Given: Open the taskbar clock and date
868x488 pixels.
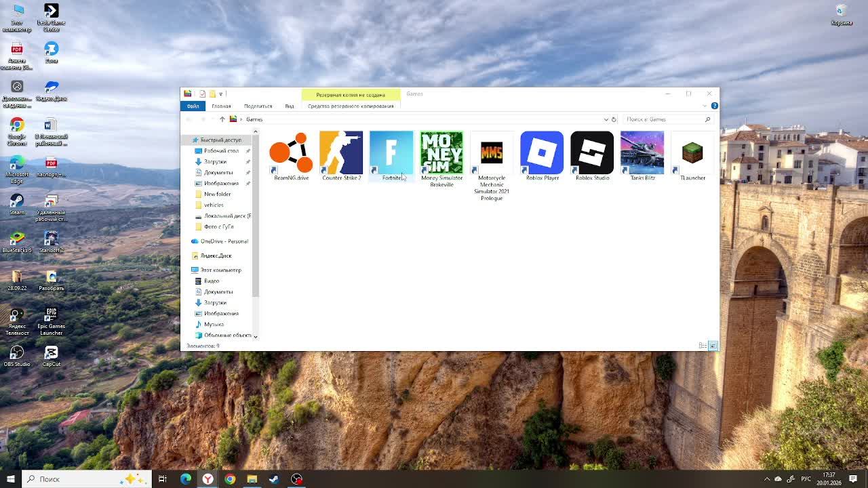Looking at the screenshot, I should point(829,479).
